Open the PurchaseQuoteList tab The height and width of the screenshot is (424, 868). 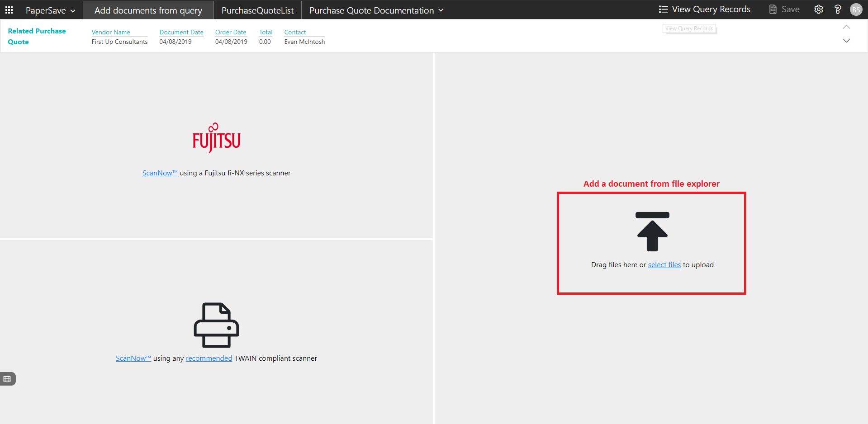(x=257, y=10)
